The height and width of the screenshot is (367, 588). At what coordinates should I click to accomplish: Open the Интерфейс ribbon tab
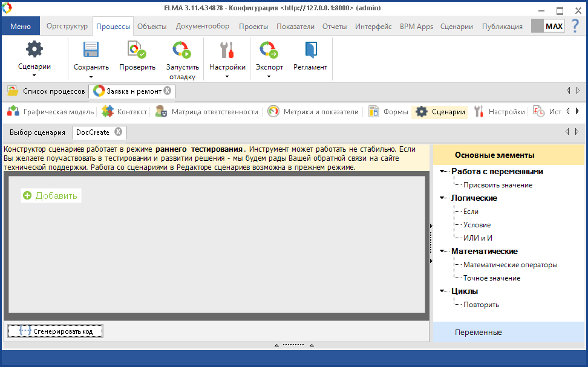point(373,26)
